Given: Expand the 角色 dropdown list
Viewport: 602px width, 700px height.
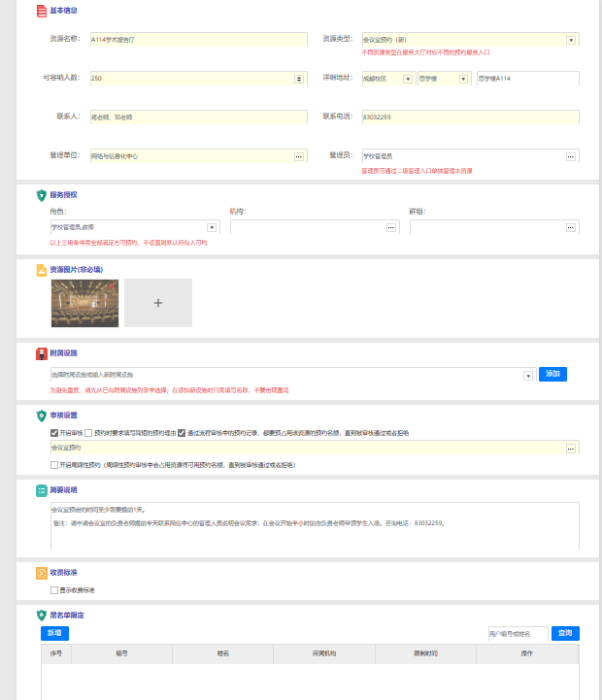Looking at the screenshot, I should click(x=213, y=227).
